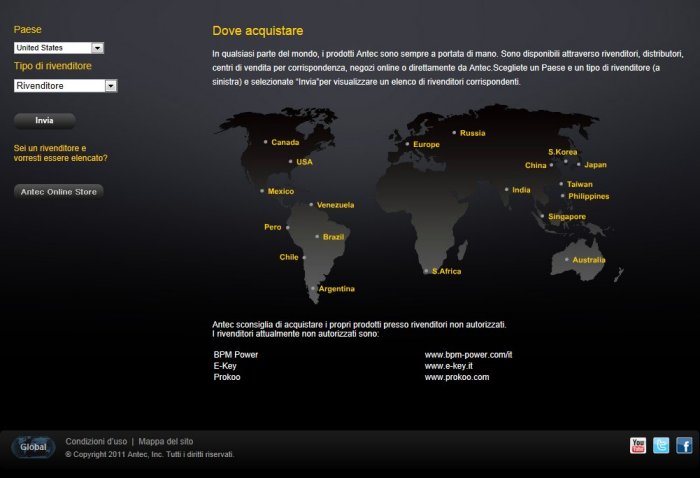
Task: Click the E-Key reseller name
Action: point(225,366)
